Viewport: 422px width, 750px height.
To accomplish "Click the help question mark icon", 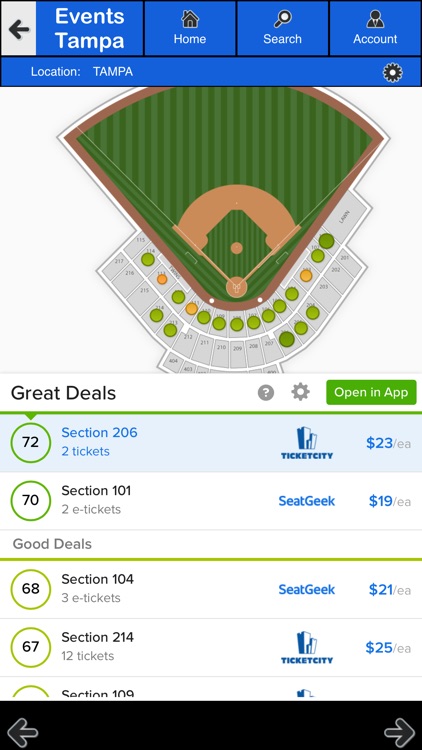I will 266,393.
